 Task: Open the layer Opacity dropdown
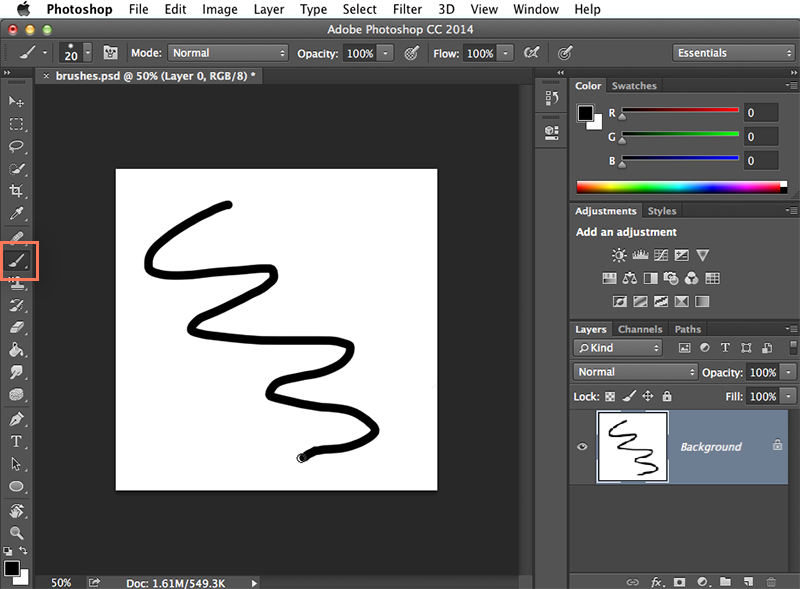[789, 371]
